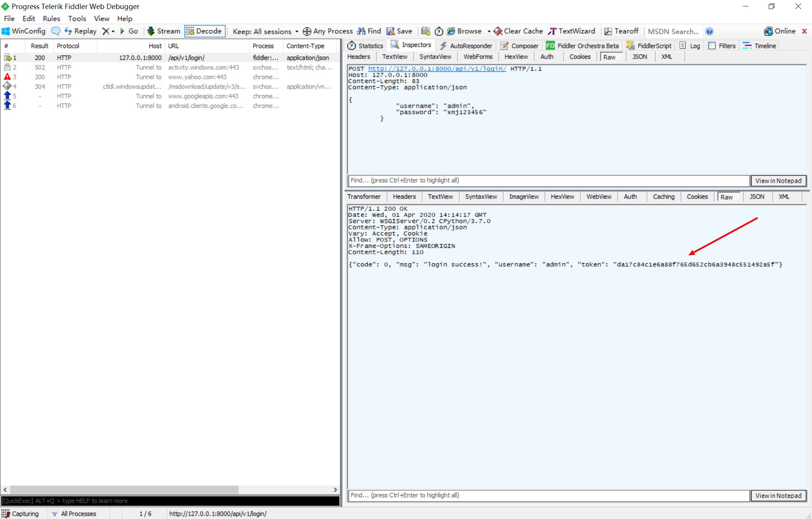The height and width of the screenshot is (519, 812).
Task: Select the ctldl.windowsupdate session row
Action: click(x=169, y=86)
